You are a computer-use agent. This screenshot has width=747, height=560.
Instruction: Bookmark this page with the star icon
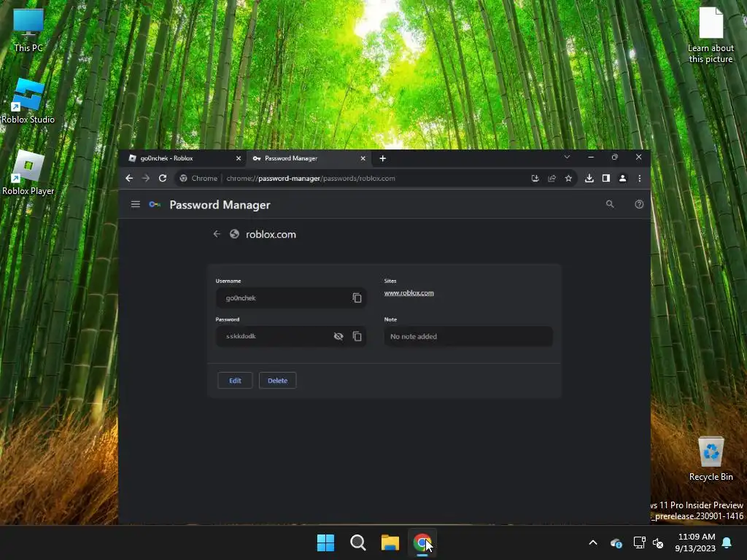568,178
